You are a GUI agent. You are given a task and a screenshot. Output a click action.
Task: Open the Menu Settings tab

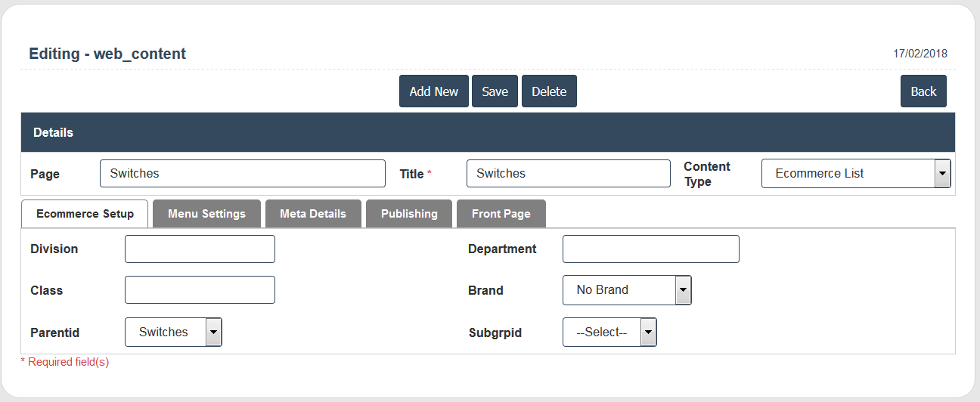tap(206, 214)
